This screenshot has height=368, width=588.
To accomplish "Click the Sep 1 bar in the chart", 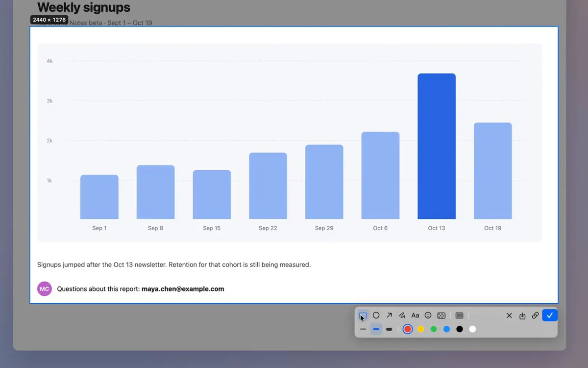I will [99, 197].
